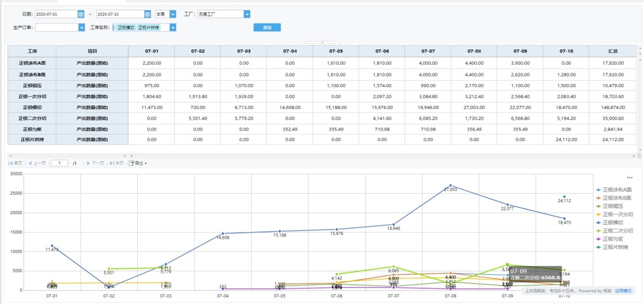Focus the end date field 2020-07-10

(121, 14)
